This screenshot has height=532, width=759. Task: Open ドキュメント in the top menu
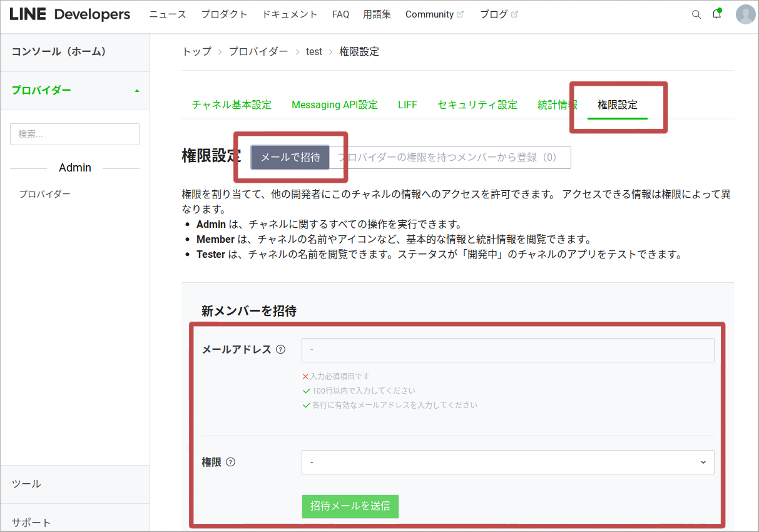[290, 14]
